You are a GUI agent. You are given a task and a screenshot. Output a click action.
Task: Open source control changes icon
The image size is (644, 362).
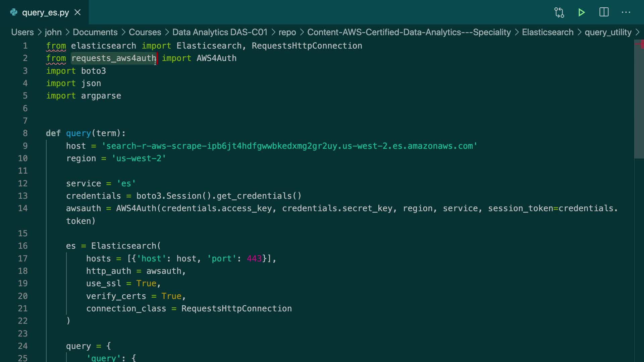click(x=559, y=12)
